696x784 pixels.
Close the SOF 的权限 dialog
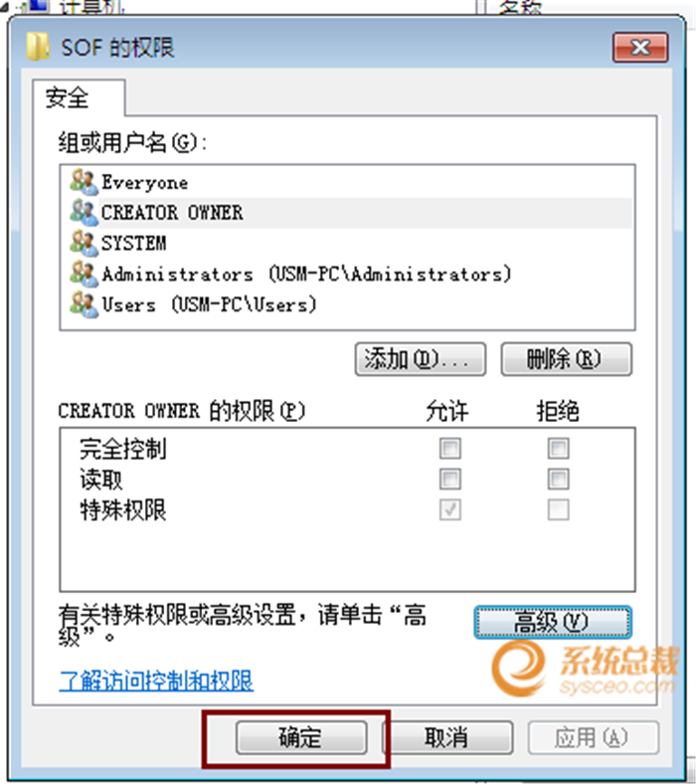click(640, 48)
